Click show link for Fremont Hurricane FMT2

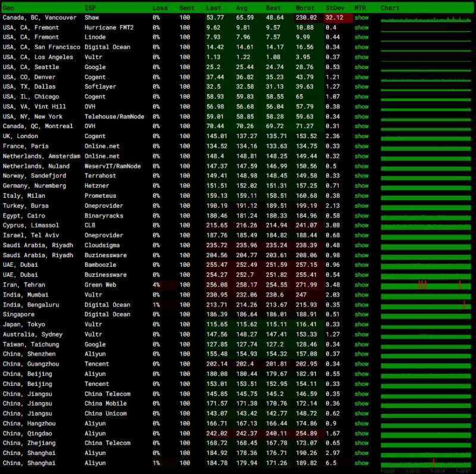361,27
